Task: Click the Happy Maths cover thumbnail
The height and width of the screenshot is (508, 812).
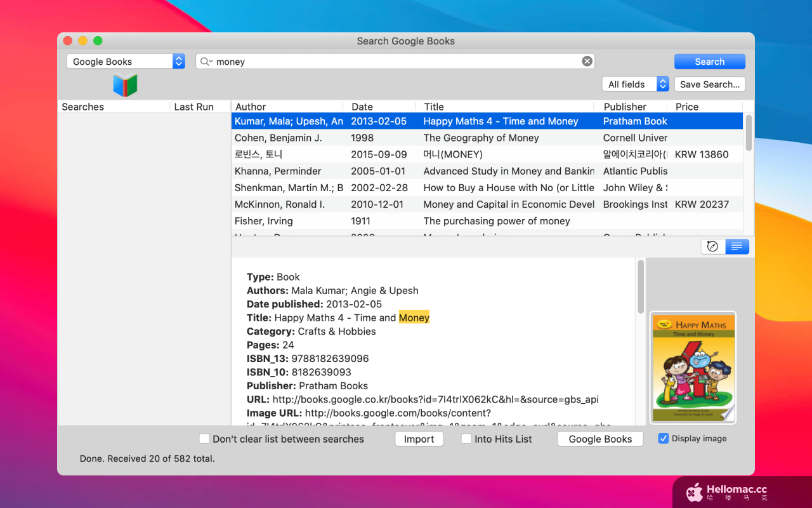Action: tap(693, 368)
